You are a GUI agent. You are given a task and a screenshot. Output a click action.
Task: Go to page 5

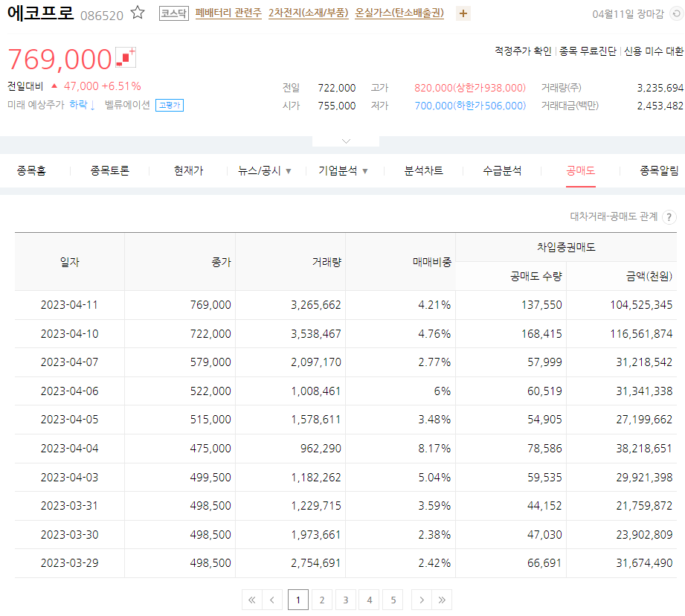click(393, 600)
